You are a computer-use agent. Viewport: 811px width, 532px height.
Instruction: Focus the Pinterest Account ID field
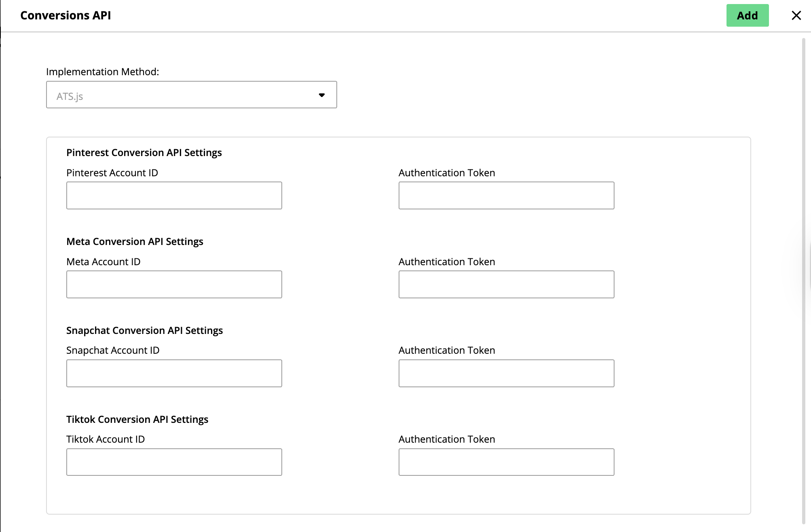174,196
